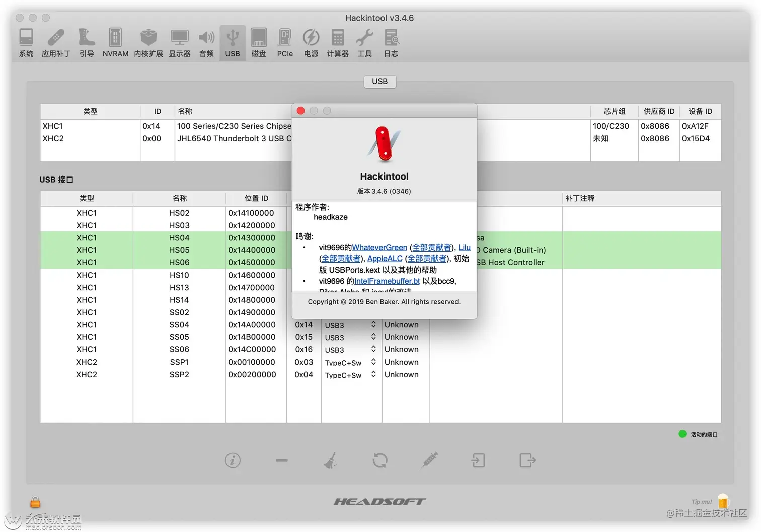This screenshot has height=532, width=761.
Task: Open the 音频 audio section
Action: [206, 43]
